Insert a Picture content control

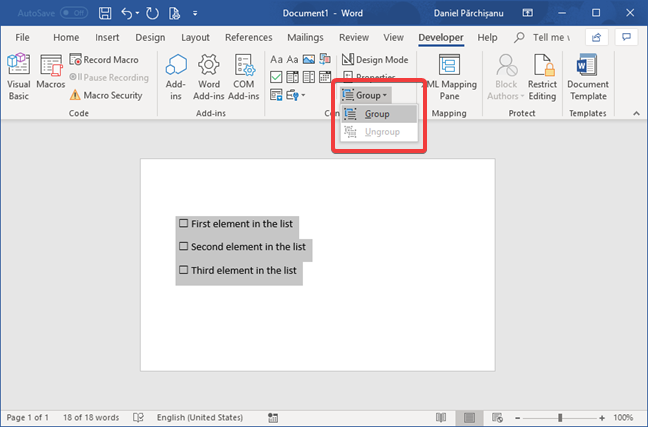[x=309, y=60]
